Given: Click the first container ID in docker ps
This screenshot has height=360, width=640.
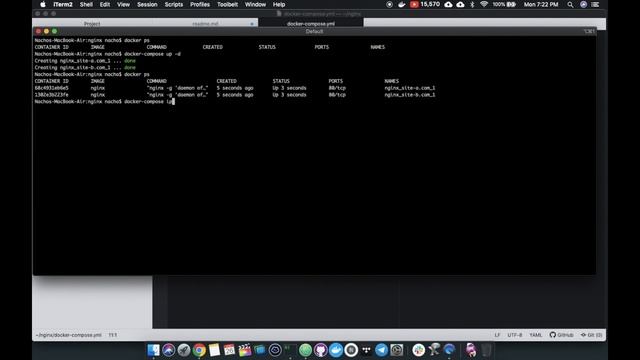Looking at the screenshot, I should click(x=51, y=88).
